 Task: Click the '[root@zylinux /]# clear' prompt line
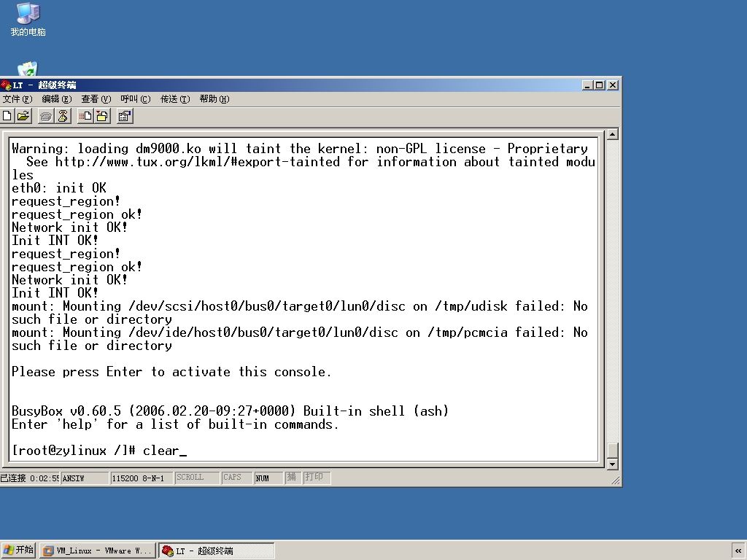[x=99, y=451]
